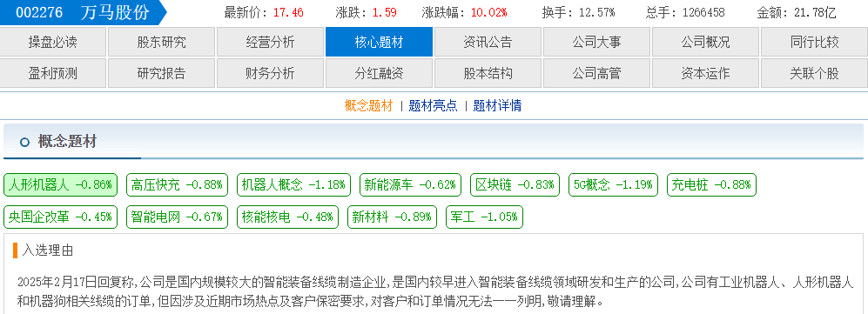Open the 公司大事 tab

(x=596, y=42)
